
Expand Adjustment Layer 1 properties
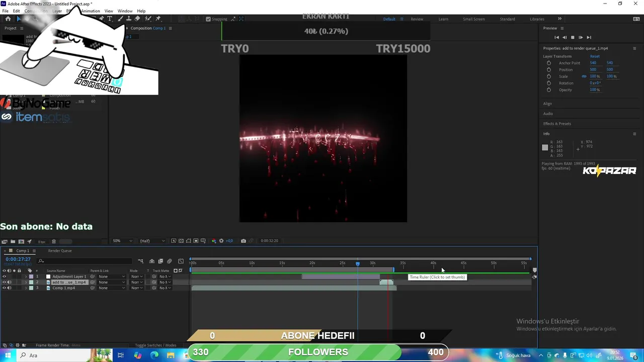point(26,277)
